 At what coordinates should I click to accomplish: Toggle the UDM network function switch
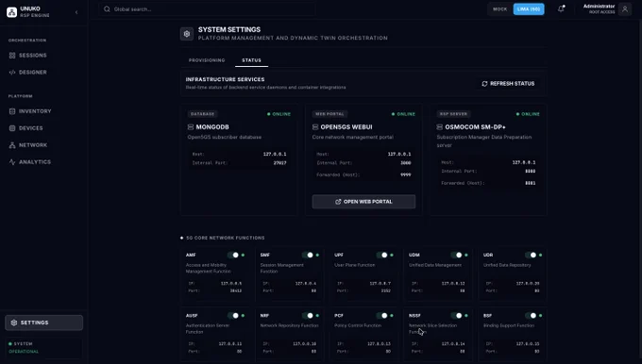pyautogui.click(x=456, y=255)
